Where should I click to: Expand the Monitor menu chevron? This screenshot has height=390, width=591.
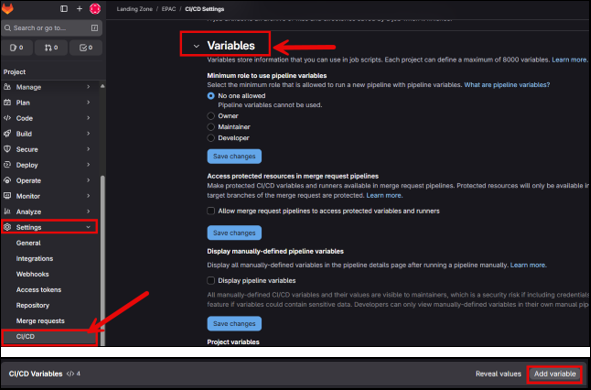[x=88, y=196]
